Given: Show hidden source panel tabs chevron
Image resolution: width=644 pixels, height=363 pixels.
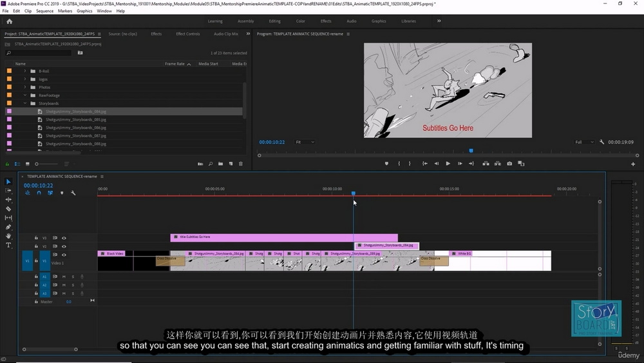Looking at the screenshot, I should click(248, 34).
